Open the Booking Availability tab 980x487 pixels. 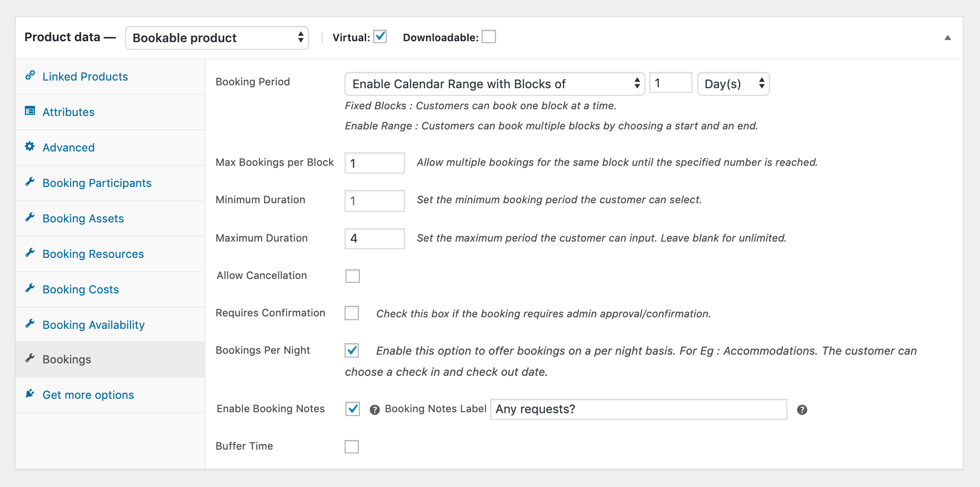(110, 325)
